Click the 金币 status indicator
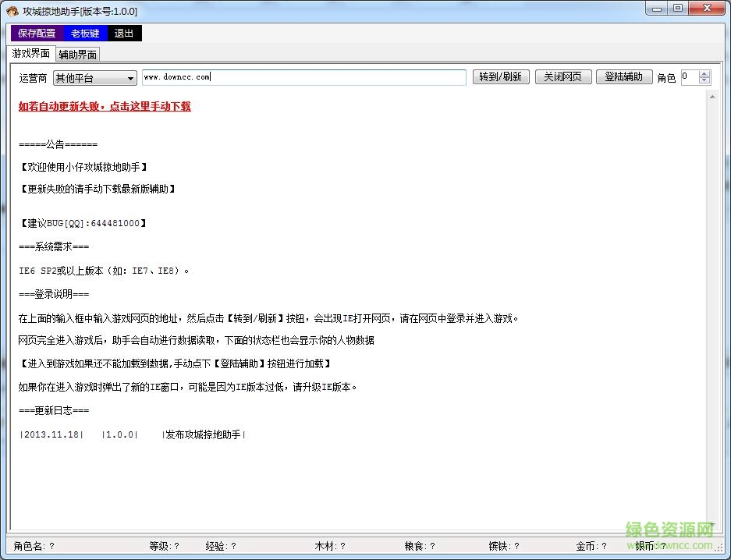The image size is (731, 560). [592, 546]
